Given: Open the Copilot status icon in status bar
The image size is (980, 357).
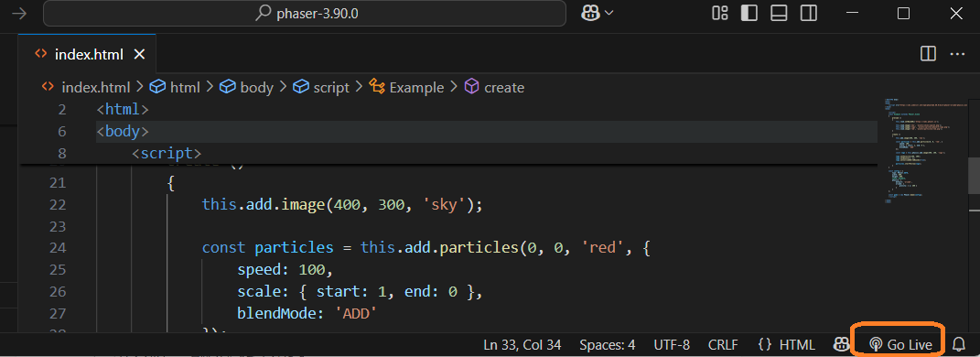Looking at the screenshot, I should (x=842, y=344).
